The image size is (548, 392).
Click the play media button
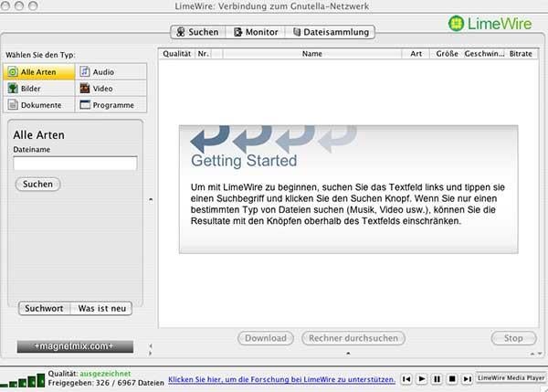pos(422,379)
